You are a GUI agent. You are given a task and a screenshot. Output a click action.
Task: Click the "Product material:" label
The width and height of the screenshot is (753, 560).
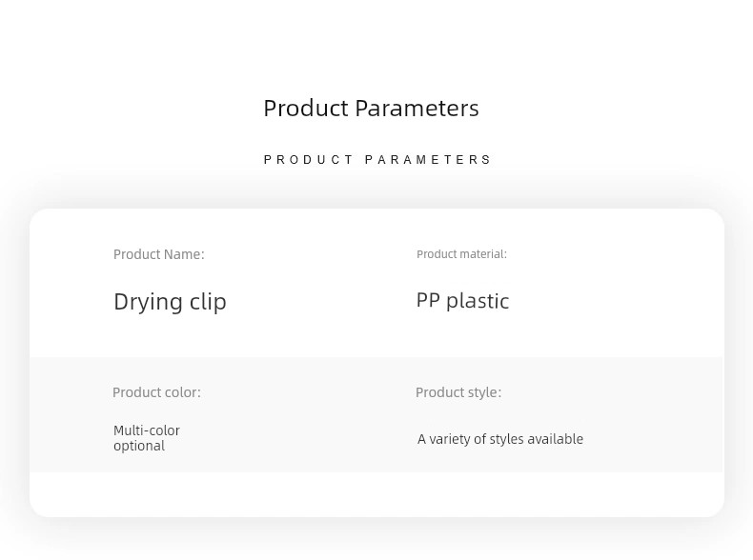tap(461, 254)
